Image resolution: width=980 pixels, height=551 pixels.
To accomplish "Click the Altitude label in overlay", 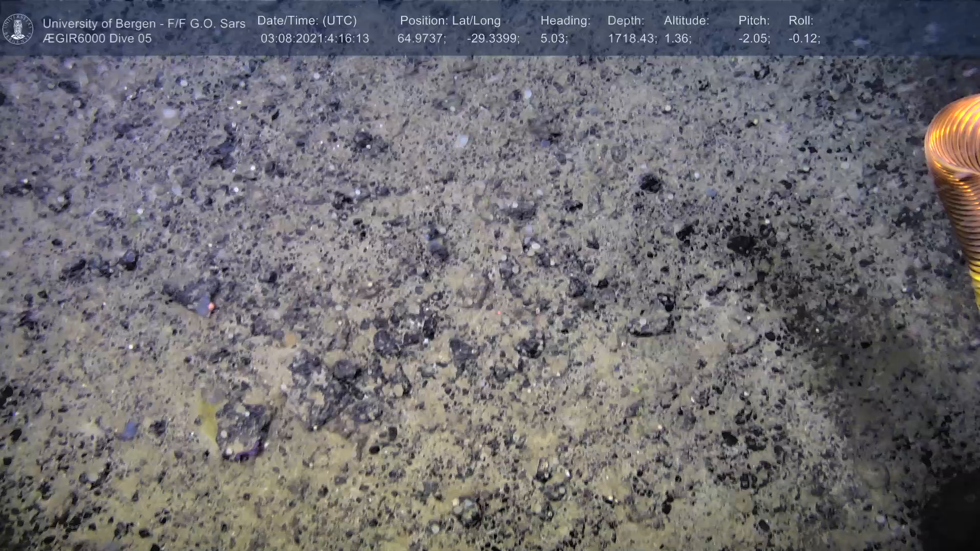I will [x=686, y=21].
